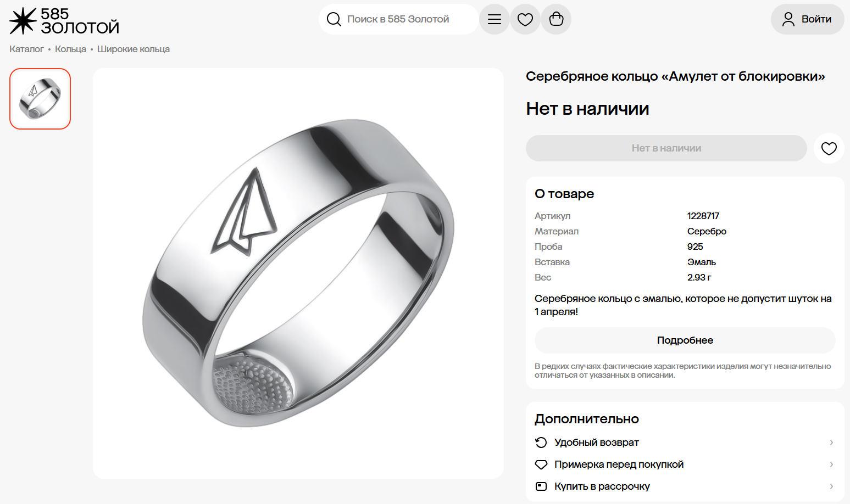Click the card icon near Купить в рассрочку
850x504 pixels.
[541, 486]
